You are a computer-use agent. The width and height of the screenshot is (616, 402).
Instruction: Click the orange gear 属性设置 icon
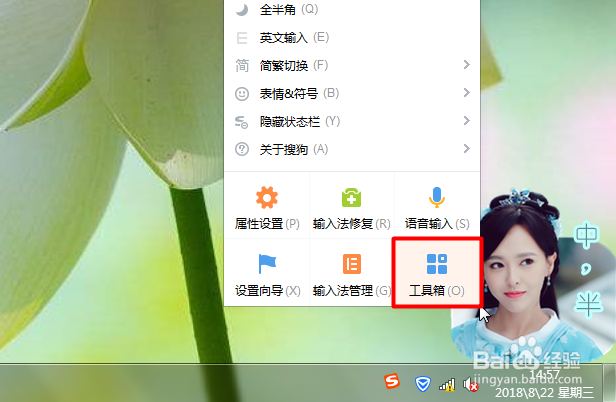tap(267, 197)
